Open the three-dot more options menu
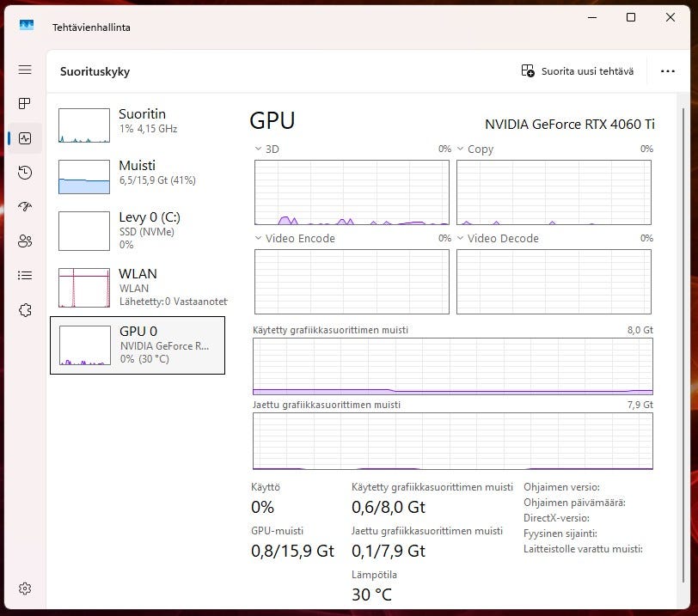 pyautogui.click(x=668, y=71)
